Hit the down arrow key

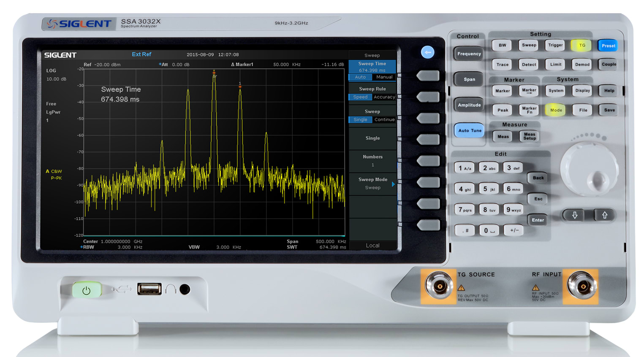(x=575, y=215)
